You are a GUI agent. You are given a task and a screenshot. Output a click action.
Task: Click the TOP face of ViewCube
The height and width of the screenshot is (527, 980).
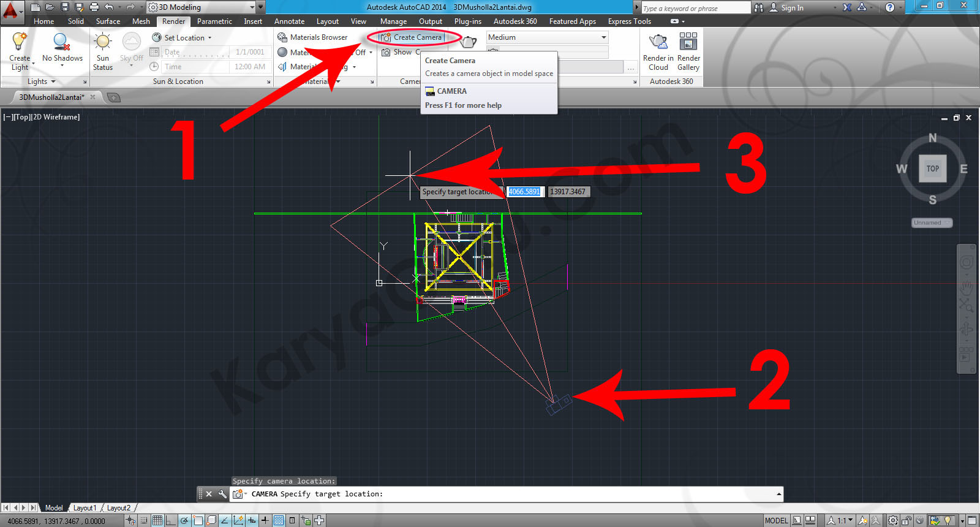pos(932,169)
